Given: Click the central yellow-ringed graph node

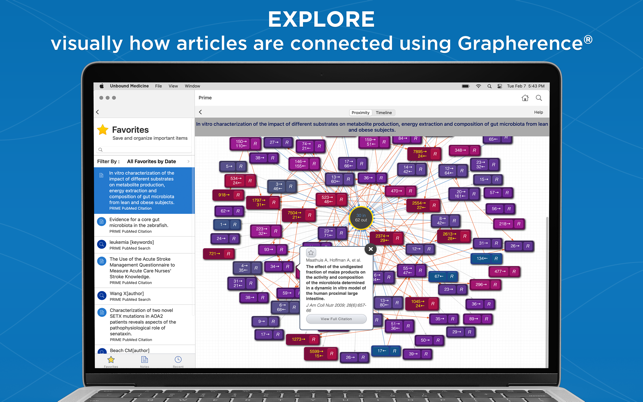Looking at the screenshot, I should pos(360,217).
